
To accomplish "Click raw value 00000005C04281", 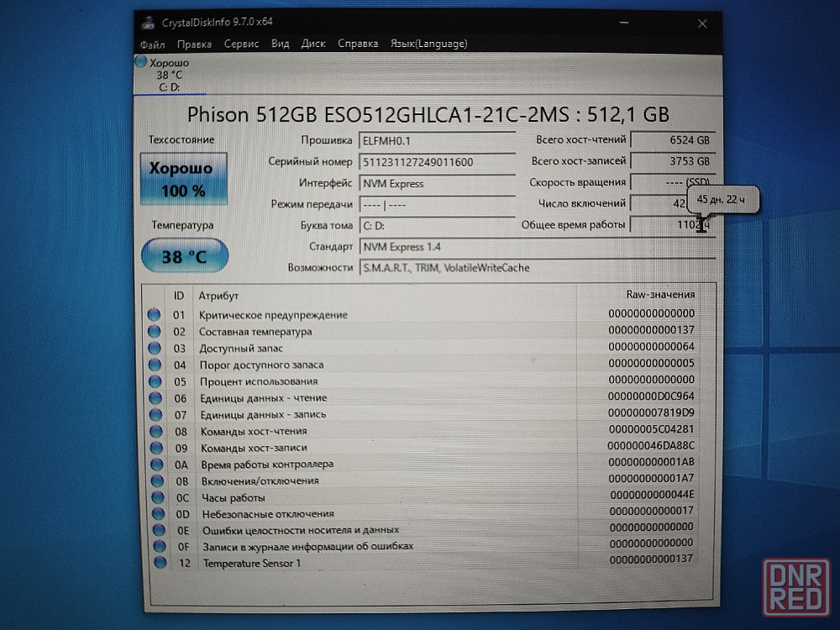I will pyautogui.click(x=652, y=429).
